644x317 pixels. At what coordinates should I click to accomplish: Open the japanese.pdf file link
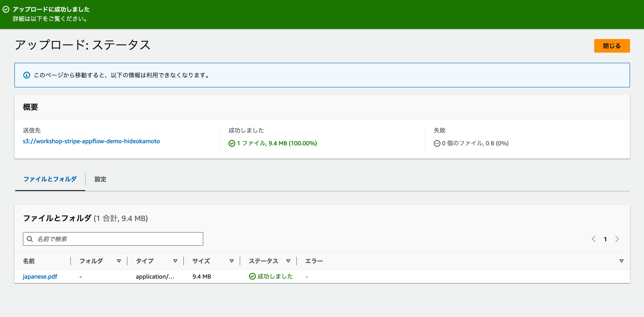pos(40,276)
